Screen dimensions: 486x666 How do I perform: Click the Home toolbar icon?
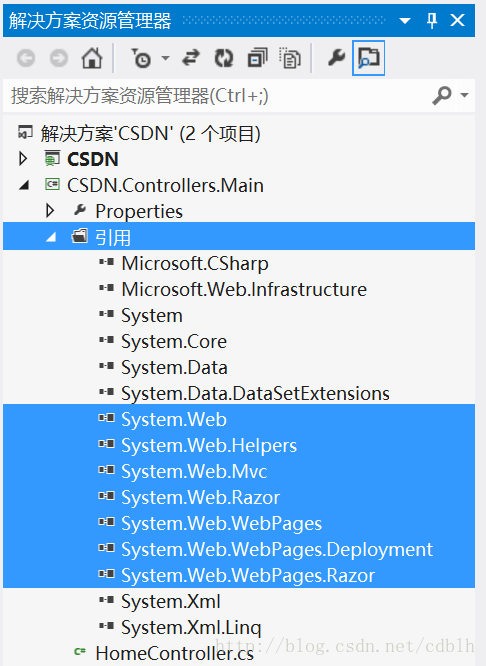(92, 58)
